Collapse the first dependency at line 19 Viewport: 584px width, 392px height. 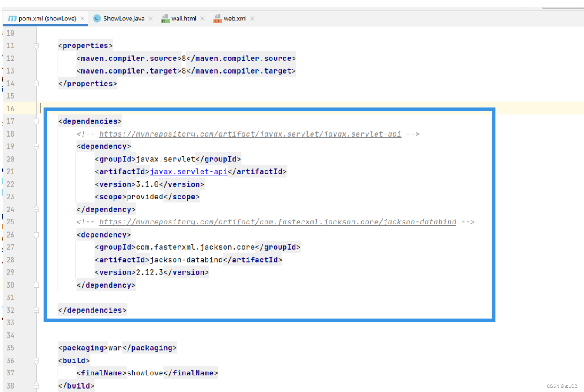(37, 146)
